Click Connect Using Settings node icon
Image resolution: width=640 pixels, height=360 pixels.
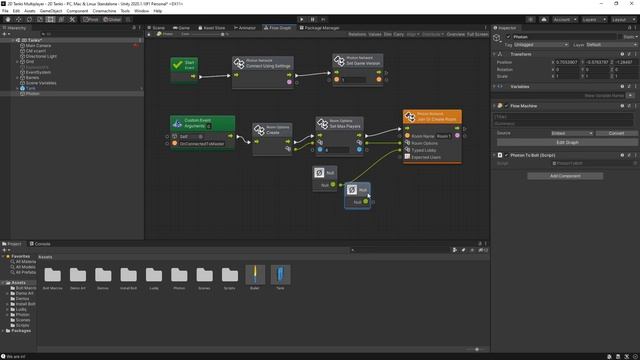pyautogui.click(x=239, y=63)
